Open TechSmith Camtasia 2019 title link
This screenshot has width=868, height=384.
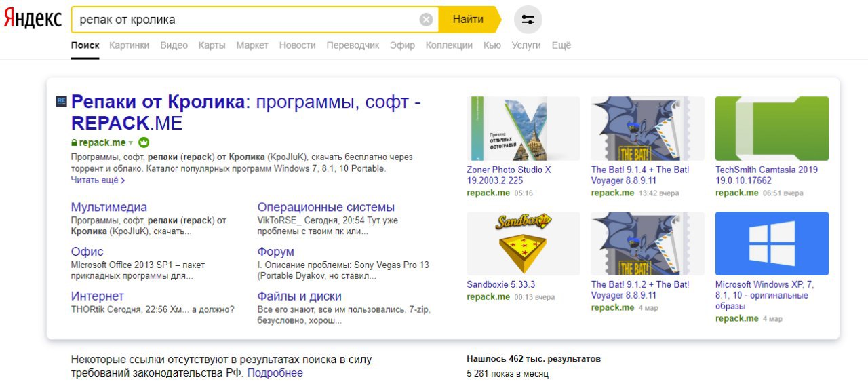click(x=766, y=175)
